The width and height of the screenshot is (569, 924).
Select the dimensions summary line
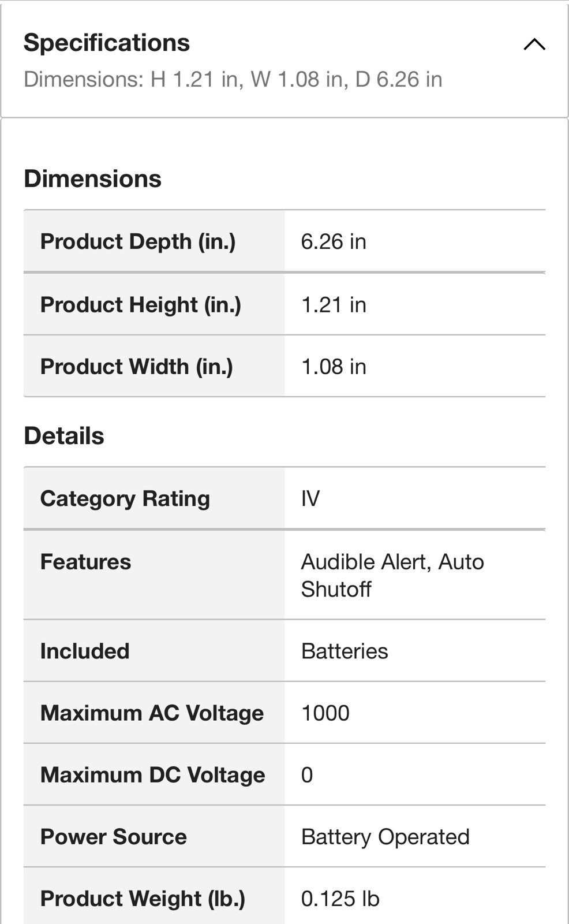point(233,79)
